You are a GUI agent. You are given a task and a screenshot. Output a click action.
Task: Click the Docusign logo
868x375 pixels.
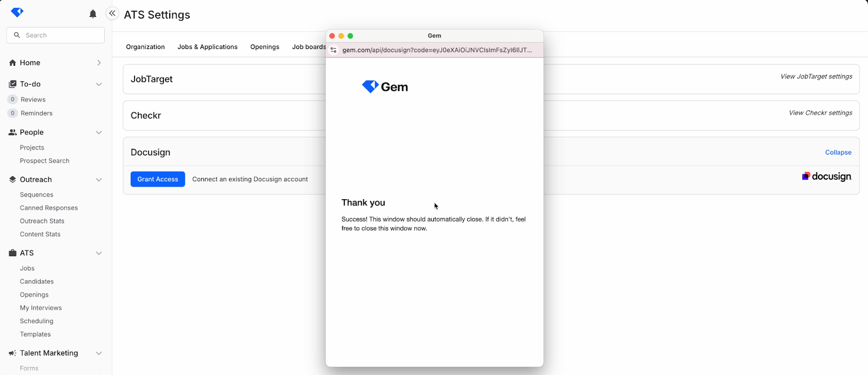tap(827, 176)
